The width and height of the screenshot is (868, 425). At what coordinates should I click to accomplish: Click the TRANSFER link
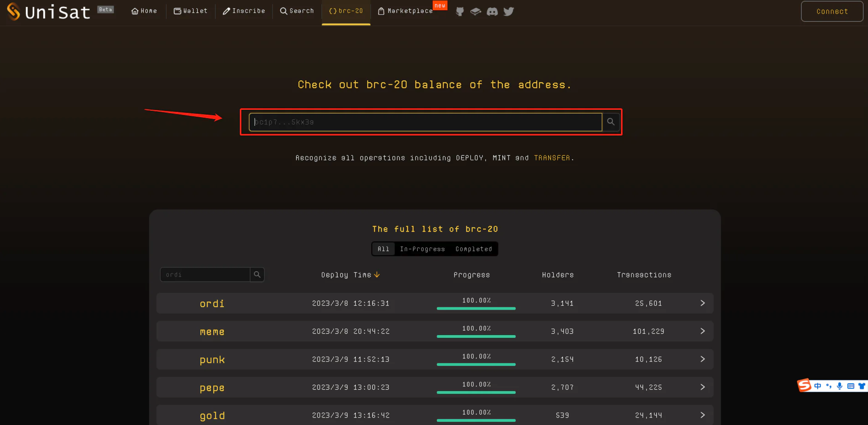(552, 158)
